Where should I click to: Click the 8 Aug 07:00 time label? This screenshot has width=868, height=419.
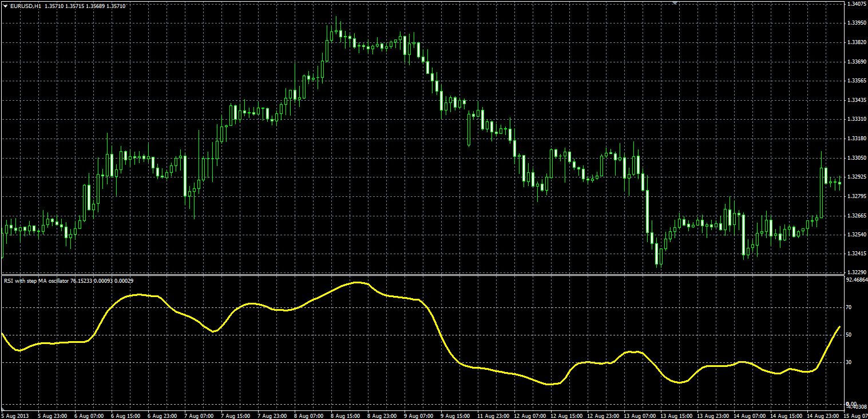tap(310, 415)
